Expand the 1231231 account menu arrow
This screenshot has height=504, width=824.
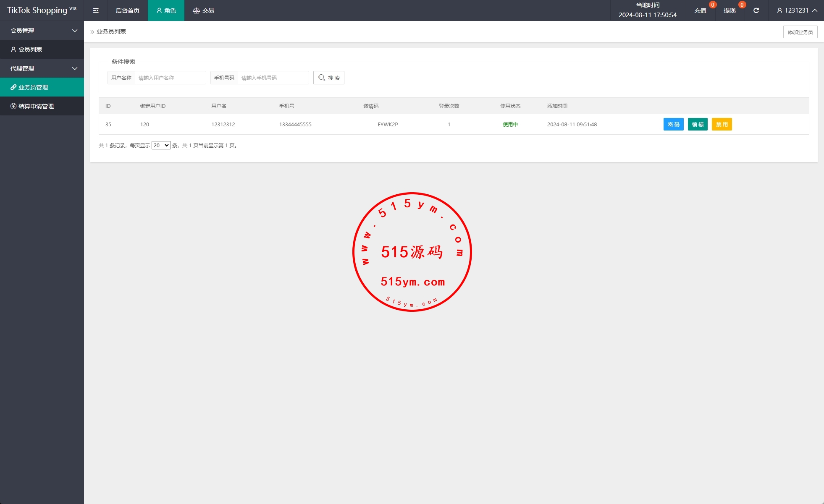tap(815, 10)
